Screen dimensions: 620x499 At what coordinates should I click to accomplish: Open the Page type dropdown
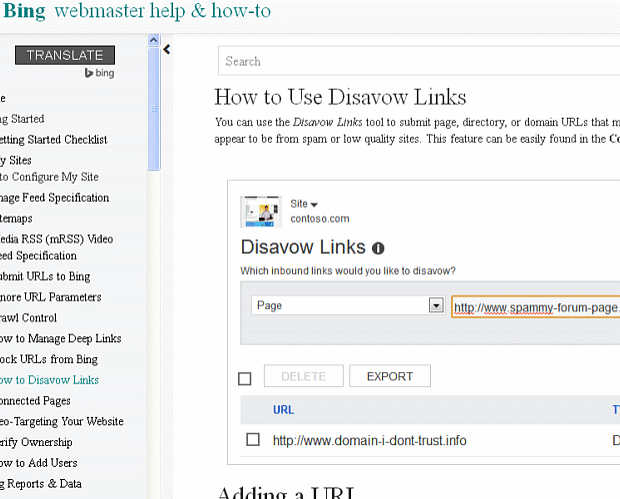(435, 306)
